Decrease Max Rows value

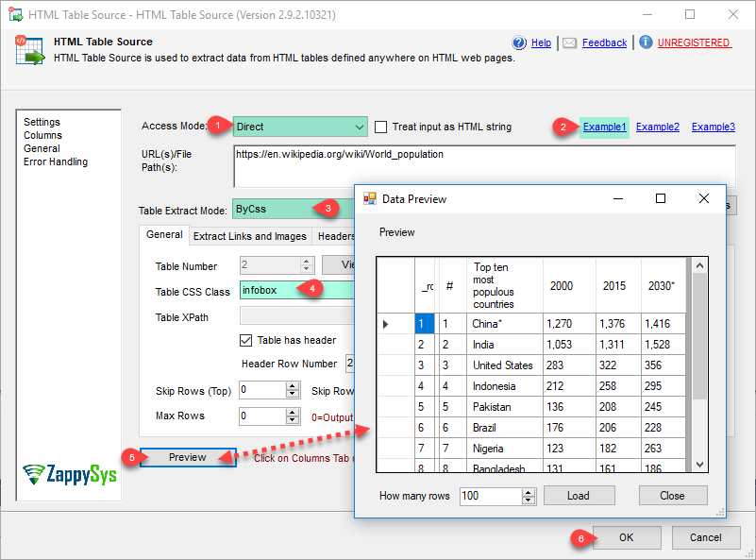[293, 420]
